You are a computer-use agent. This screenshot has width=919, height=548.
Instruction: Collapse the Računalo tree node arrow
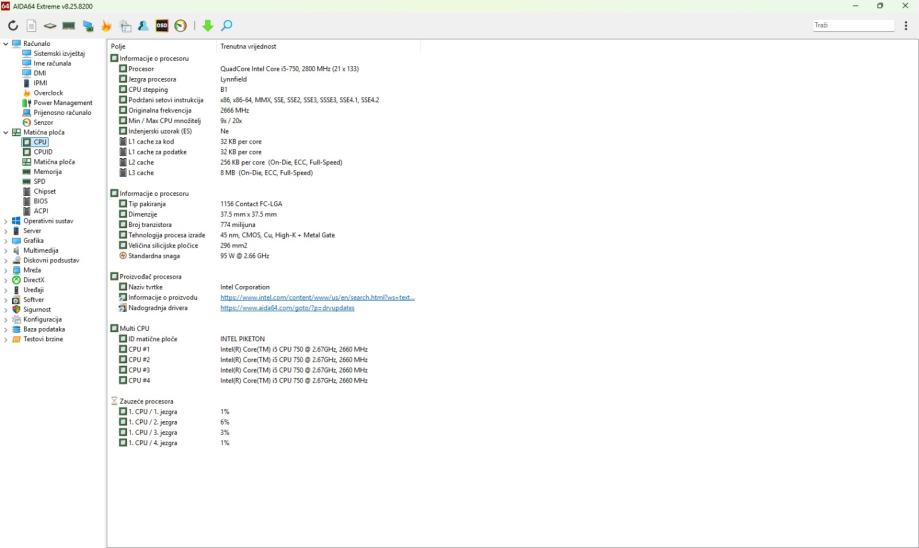[6, 43]
